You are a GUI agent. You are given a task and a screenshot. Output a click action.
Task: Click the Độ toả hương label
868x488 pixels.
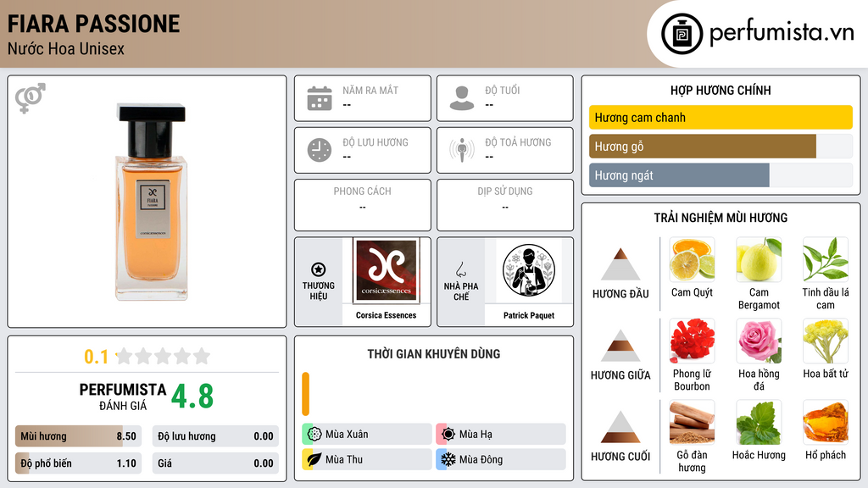[518, 142]
